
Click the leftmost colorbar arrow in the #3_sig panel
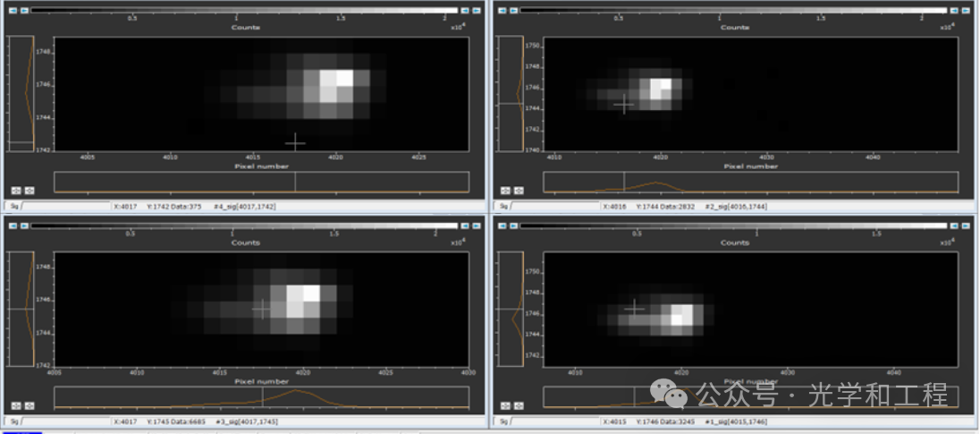coord(12,226)
